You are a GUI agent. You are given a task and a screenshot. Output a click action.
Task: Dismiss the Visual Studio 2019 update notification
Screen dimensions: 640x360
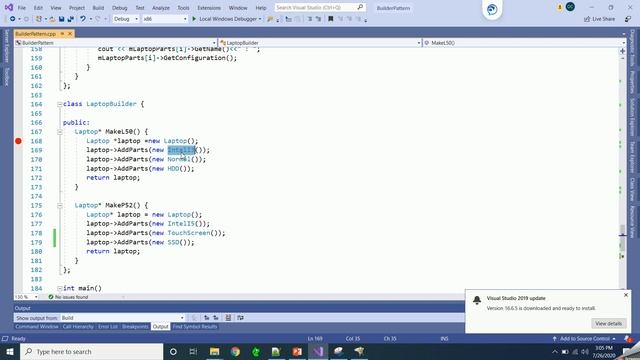[626, 295]
